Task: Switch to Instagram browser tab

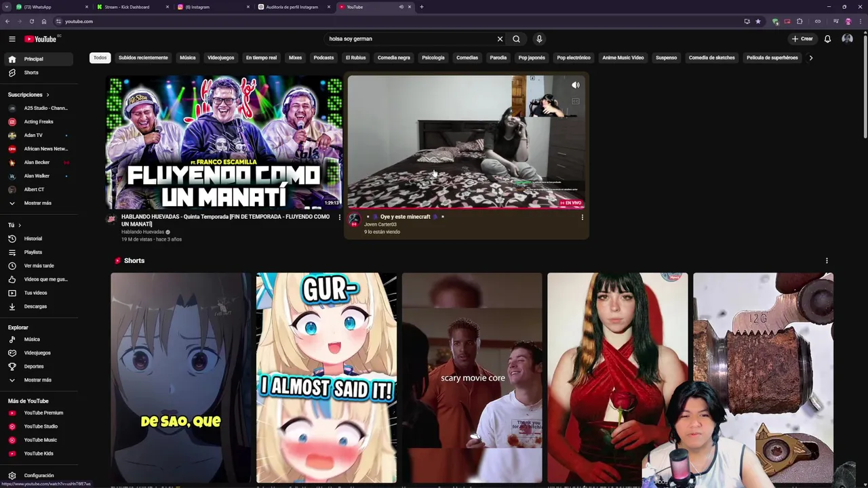Action: [x=212, y=7]
